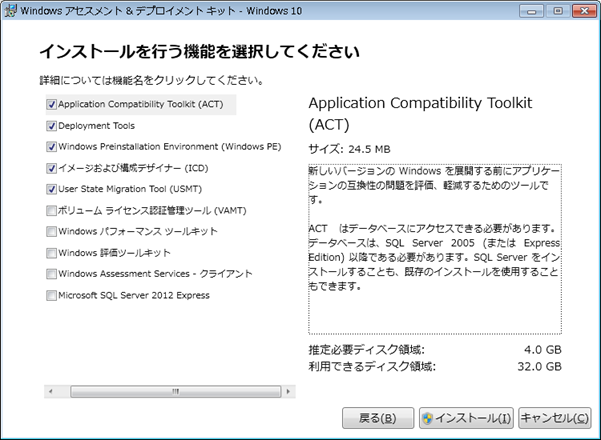This screenshot has height=440, width=601.
Task: Uncheck the Deployment Tools checkbox
Action: 51,126
